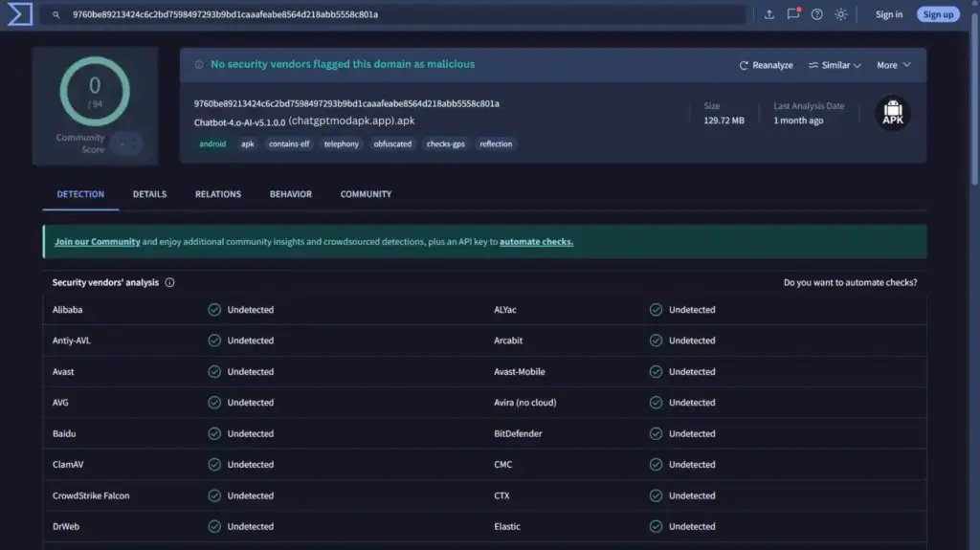Toggle the light/dark theme sun icon
This screenshot has height=550, width=980.
tap(840, 13)
